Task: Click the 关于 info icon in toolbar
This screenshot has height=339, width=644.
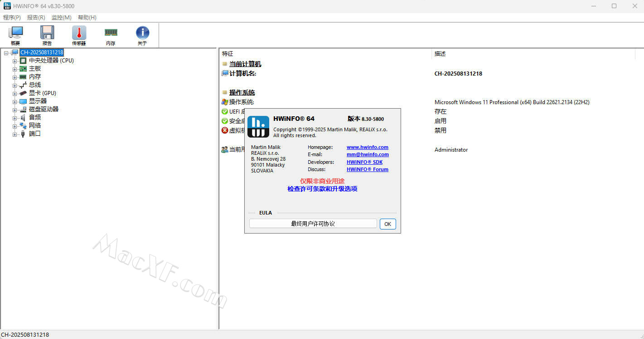Action: coord(142,35)
